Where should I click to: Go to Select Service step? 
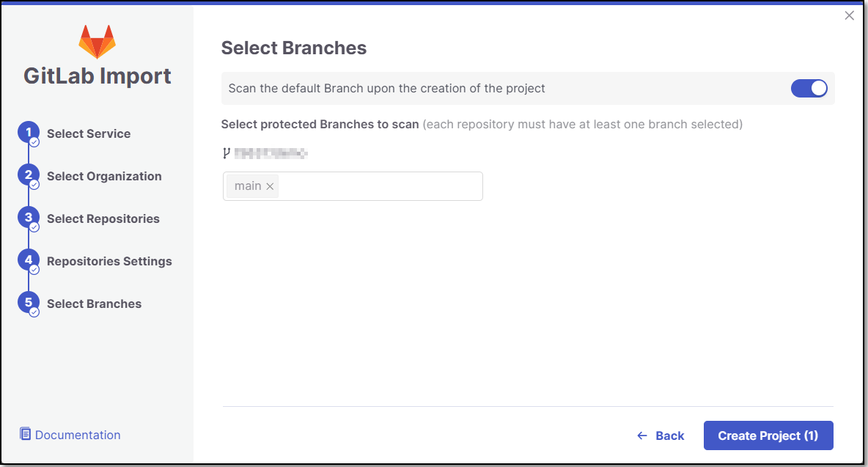[x=89, y=133]
